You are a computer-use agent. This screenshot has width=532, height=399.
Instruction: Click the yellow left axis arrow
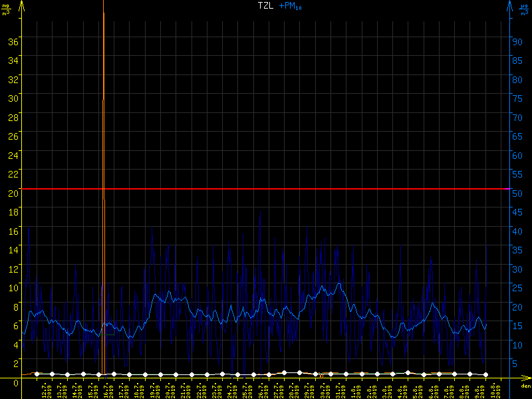[22, 5]
